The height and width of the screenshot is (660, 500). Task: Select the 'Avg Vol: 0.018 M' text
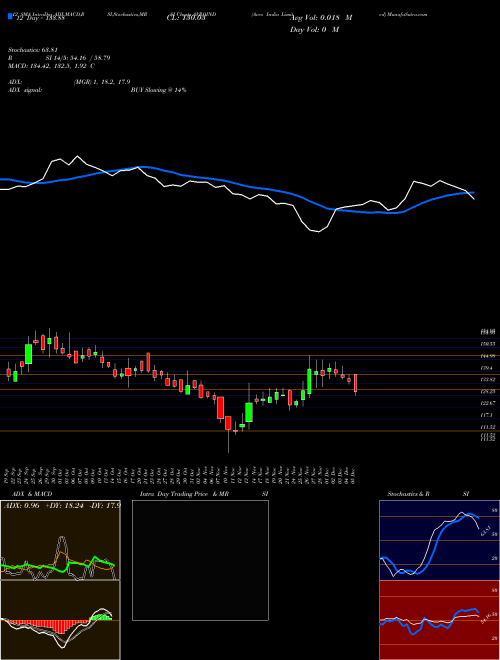coord(321,18)
